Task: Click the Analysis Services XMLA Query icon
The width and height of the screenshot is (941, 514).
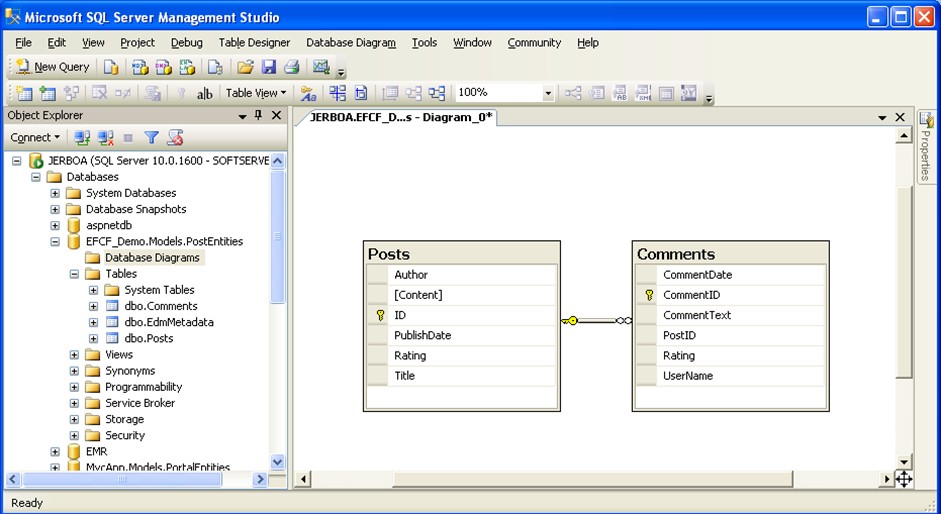Action: point(187,67)
